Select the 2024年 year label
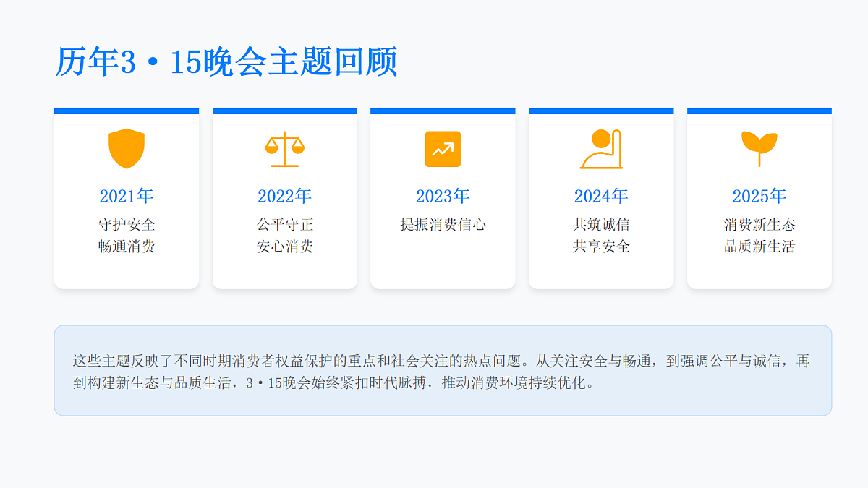The width and height of the screenshot is (868, 488). tap(601, 196)
